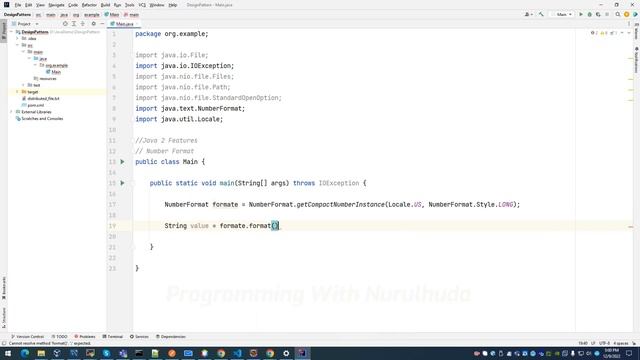Viewport: 640px width, 360px height.
Task: Expand the .idea folder
Action: (18, 38)
